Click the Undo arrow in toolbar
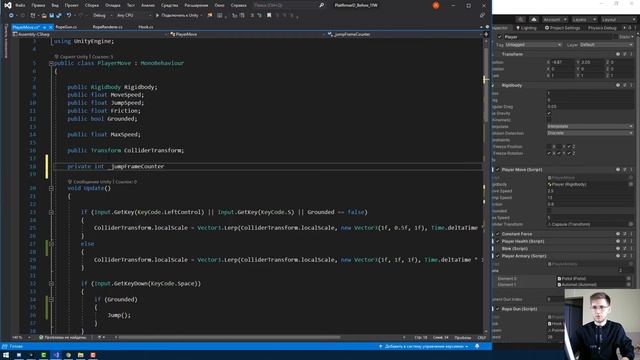 click(x=69, y=16)
